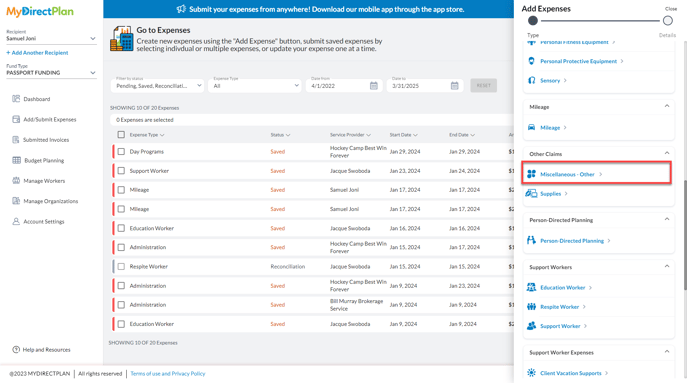Pick the Respite Worker icon
687x383 pixels.
(531, 307)
